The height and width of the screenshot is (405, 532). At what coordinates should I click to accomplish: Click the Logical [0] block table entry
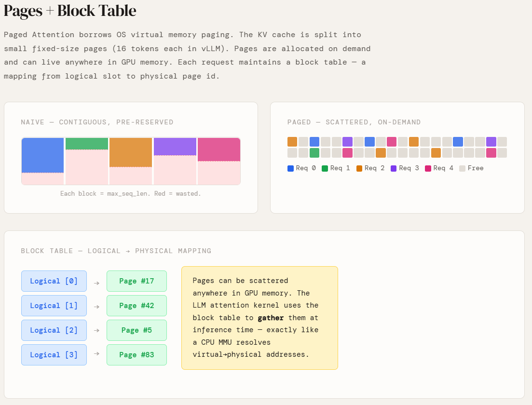point(54,281)
